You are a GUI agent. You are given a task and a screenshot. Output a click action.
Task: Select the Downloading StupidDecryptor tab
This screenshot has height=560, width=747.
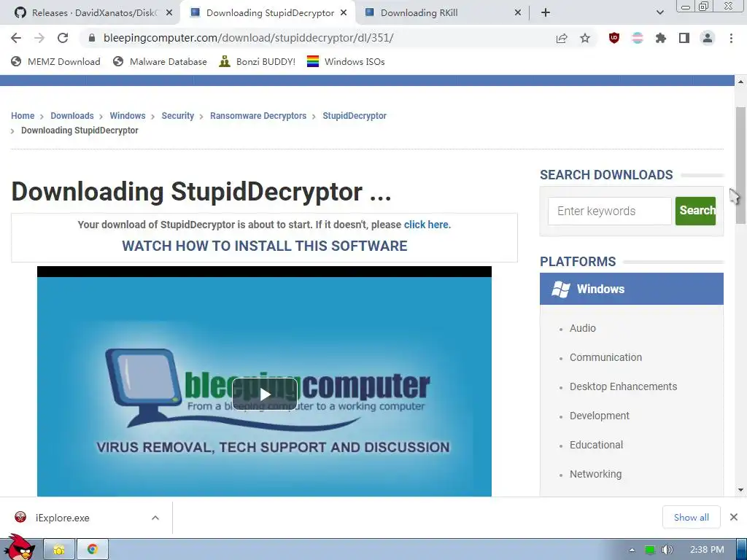click(x=270, y=13)
